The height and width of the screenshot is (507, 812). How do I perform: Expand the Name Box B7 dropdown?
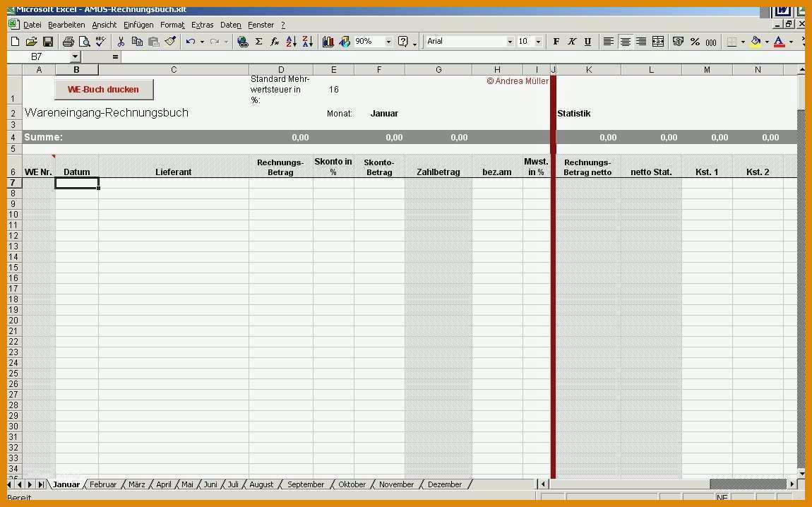coord(75,56)
